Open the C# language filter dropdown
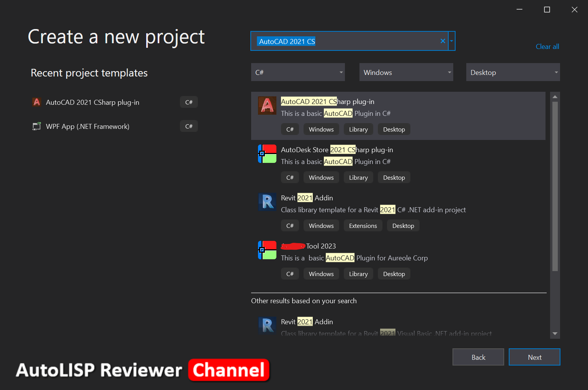 [298, 72]
